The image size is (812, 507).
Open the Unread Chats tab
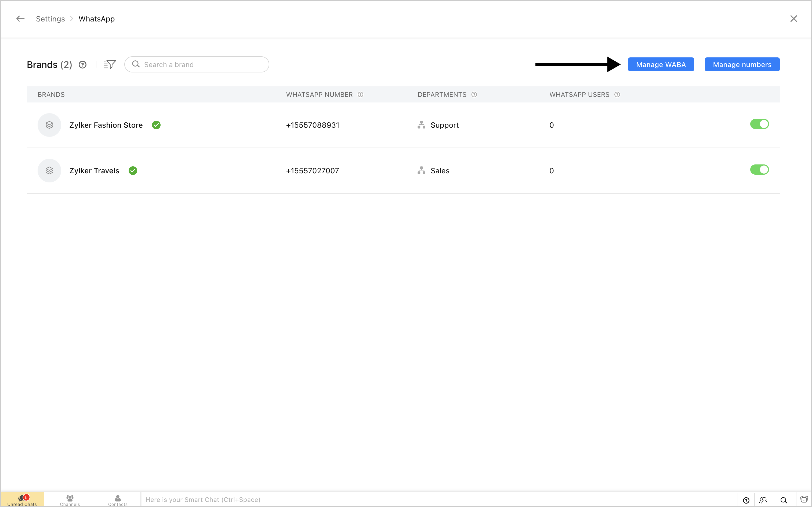tap(22, 499)
